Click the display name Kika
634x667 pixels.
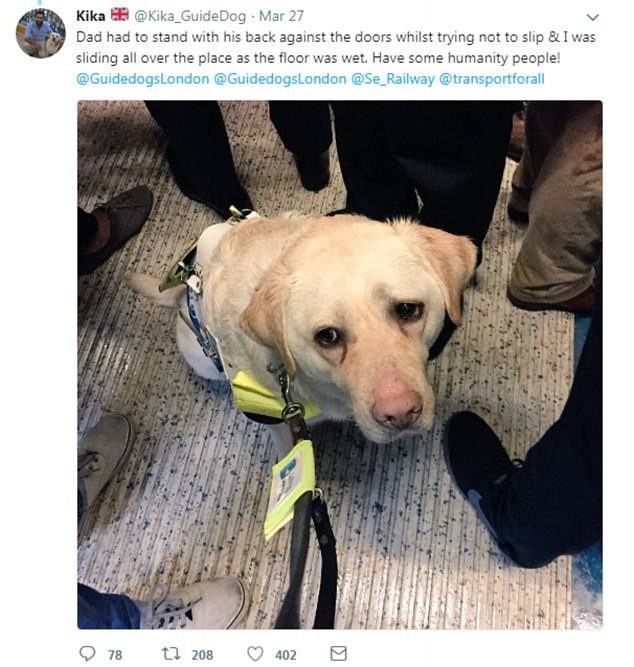click(91, 16)
